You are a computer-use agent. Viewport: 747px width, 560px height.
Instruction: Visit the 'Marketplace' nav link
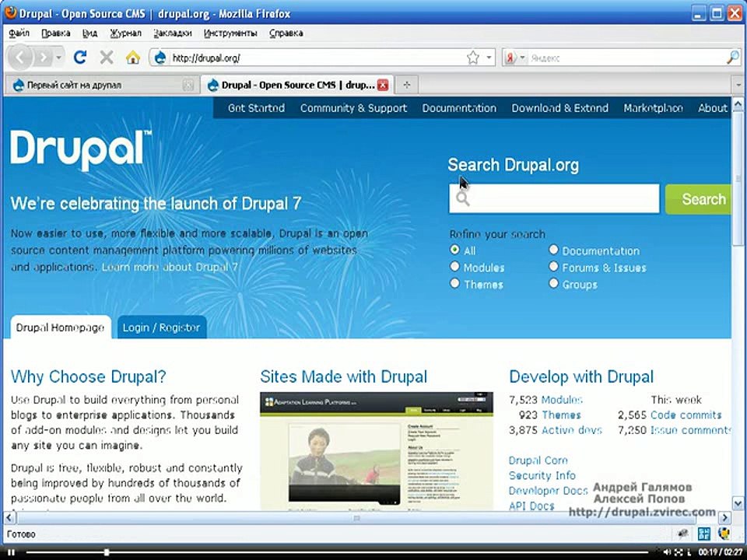(653, 108)
